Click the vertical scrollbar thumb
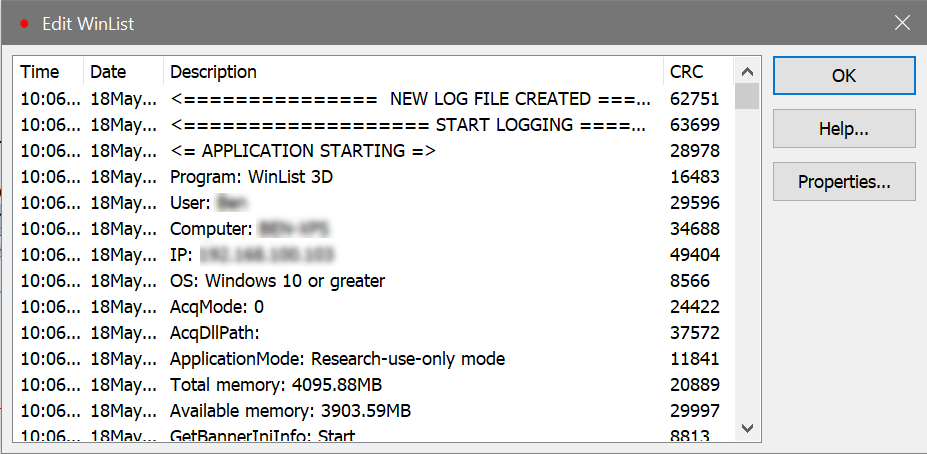This screenshot has height=454, width=927. [747, 96]
